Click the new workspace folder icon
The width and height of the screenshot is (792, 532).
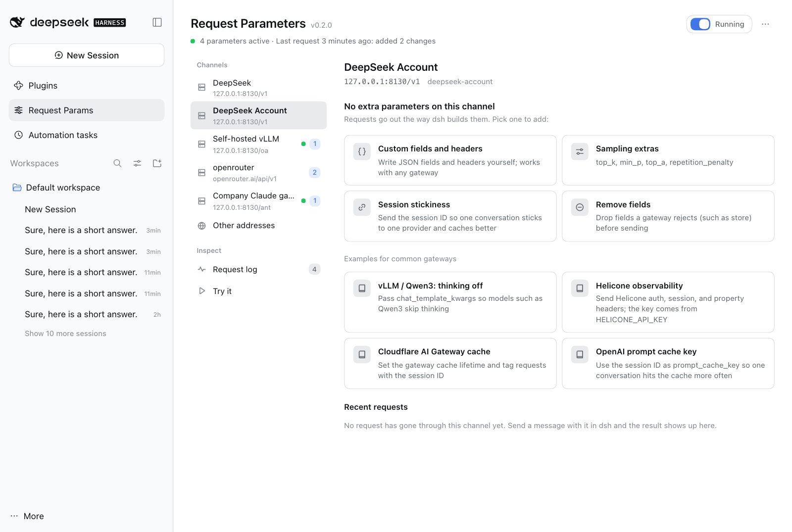coord(157,163)
